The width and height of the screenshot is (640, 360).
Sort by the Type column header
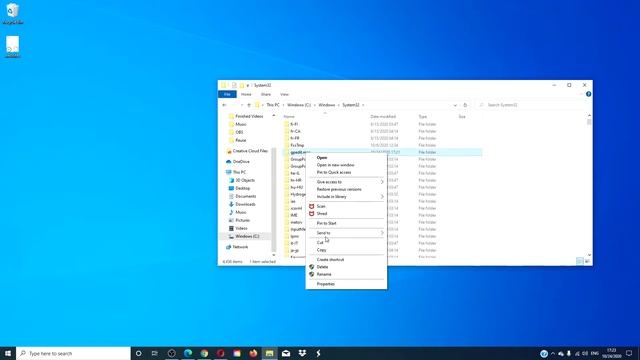(422, 117)
